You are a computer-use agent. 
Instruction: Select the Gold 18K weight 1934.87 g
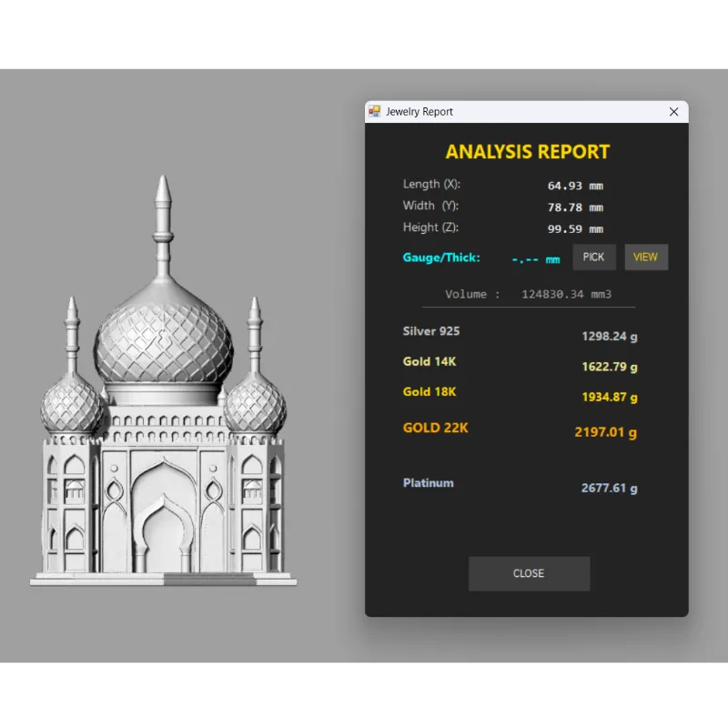(x=609, y=398)
